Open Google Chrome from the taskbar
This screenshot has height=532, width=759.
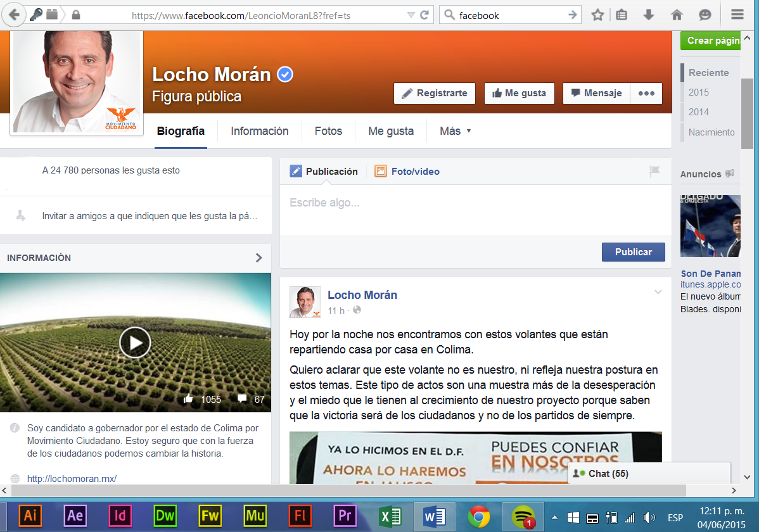pos(479,517)
